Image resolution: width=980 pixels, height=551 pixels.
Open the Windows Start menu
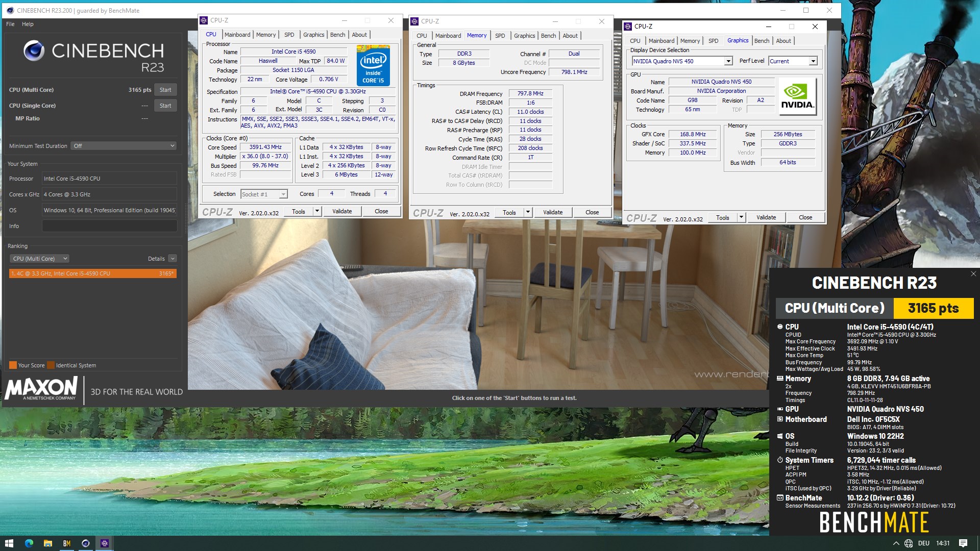(9, 543)
